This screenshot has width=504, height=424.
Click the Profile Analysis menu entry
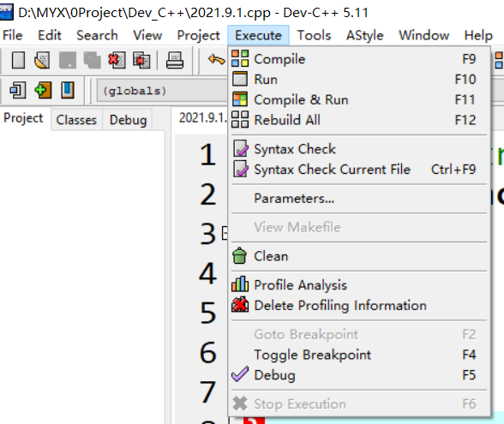[359, 285]
